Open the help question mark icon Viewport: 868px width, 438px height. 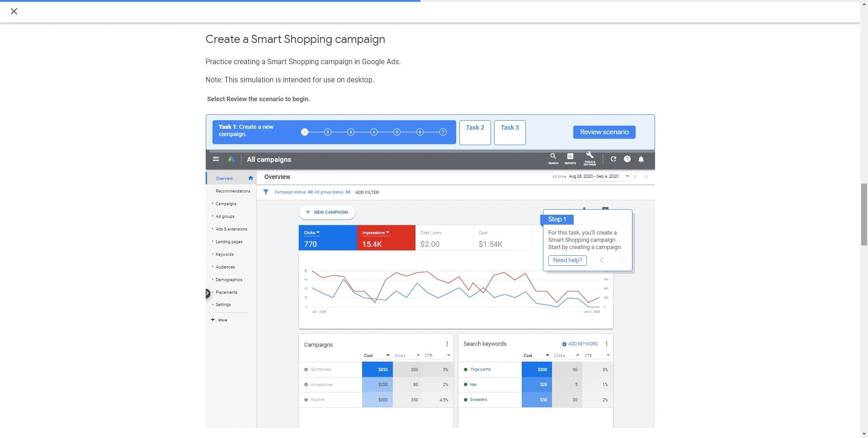click(627, 159)
